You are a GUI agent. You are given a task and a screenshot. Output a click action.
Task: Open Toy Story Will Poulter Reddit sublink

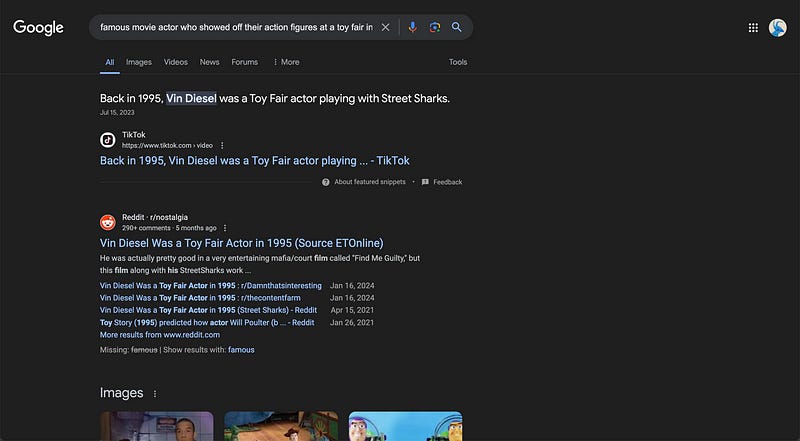point(207,323)
